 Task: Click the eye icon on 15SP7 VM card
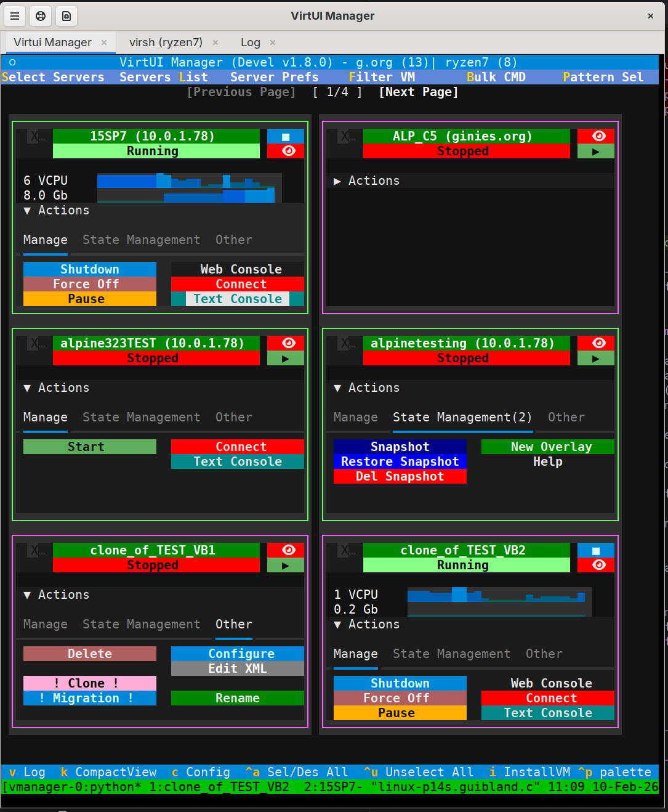tap(285, 151)
